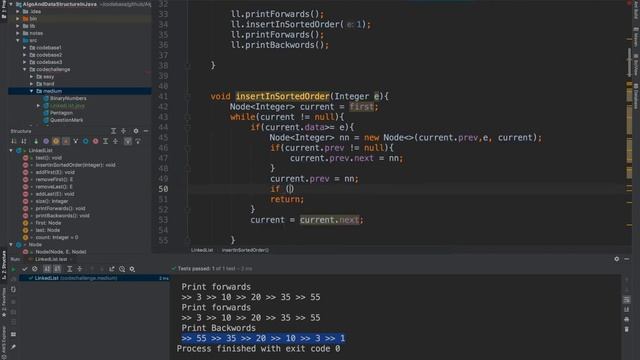Viewport: 640px width, 360px height.
Task: Jump to printBackwords() in Structure
Action: [x=62, y=216]
